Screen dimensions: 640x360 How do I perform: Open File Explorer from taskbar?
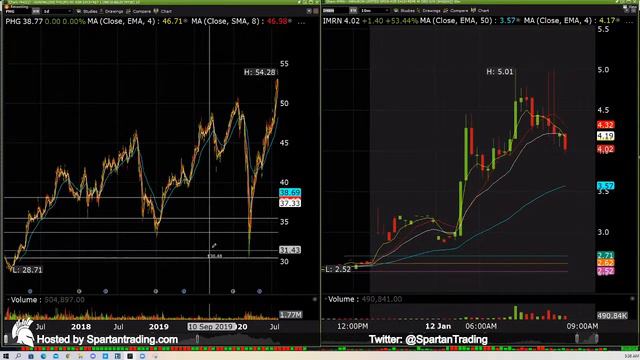[x=80, y=356]
